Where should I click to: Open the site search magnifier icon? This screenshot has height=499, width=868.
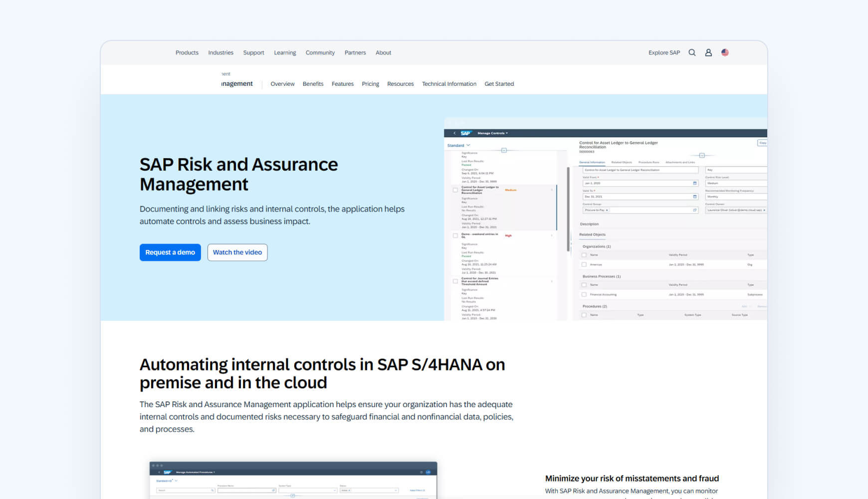pyautogui.click(x=692, y=52)
